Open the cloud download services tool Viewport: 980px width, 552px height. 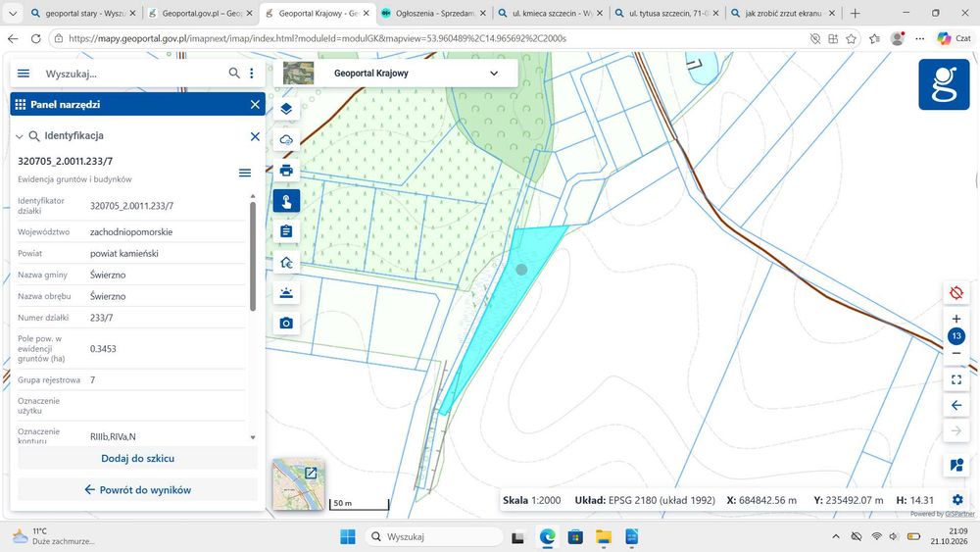click(x=286, y=139)
